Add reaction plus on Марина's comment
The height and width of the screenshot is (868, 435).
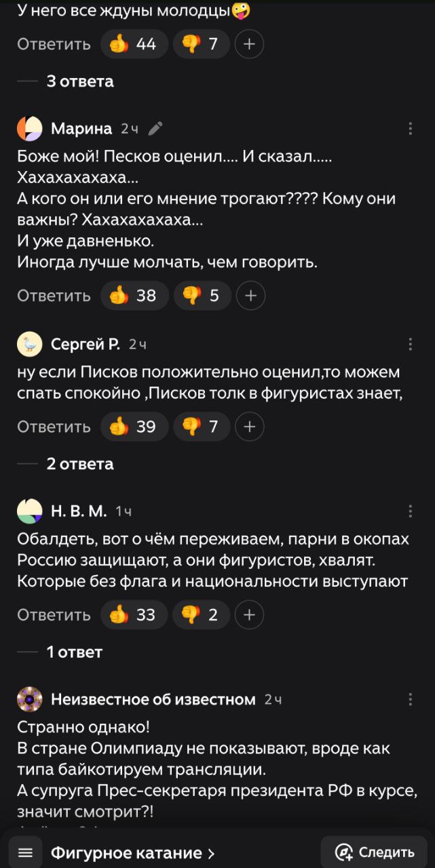(251, 296)
